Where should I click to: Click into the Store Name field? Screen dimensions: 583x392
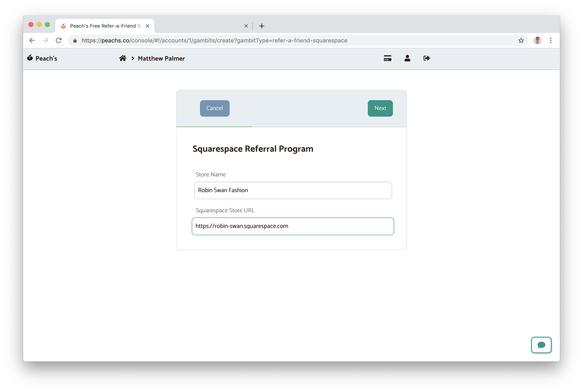coord(293,190)
